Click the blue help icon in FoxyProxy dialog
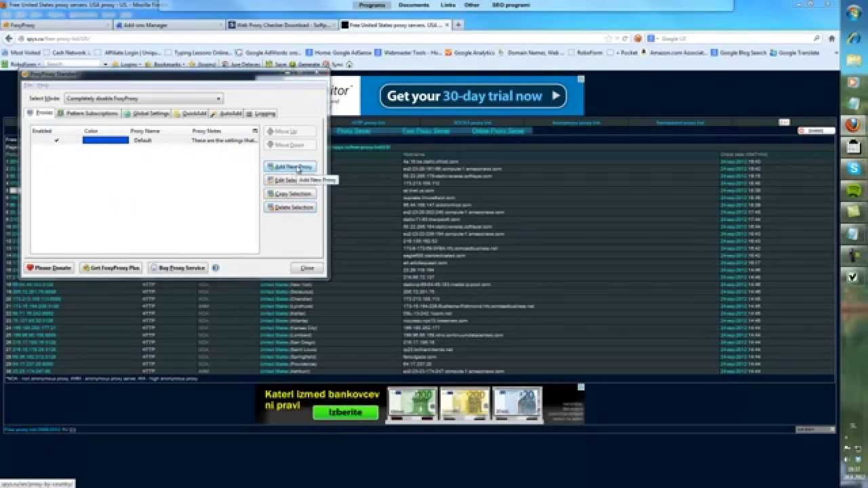The image size is (868, 488). coord(216,268)
